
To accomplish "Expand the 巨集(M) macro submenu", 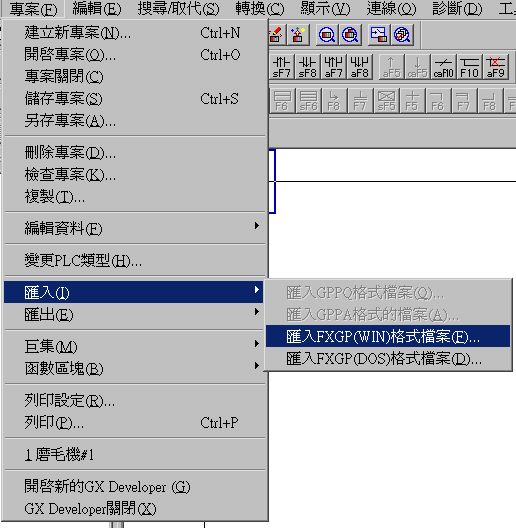I will (135, 346).
